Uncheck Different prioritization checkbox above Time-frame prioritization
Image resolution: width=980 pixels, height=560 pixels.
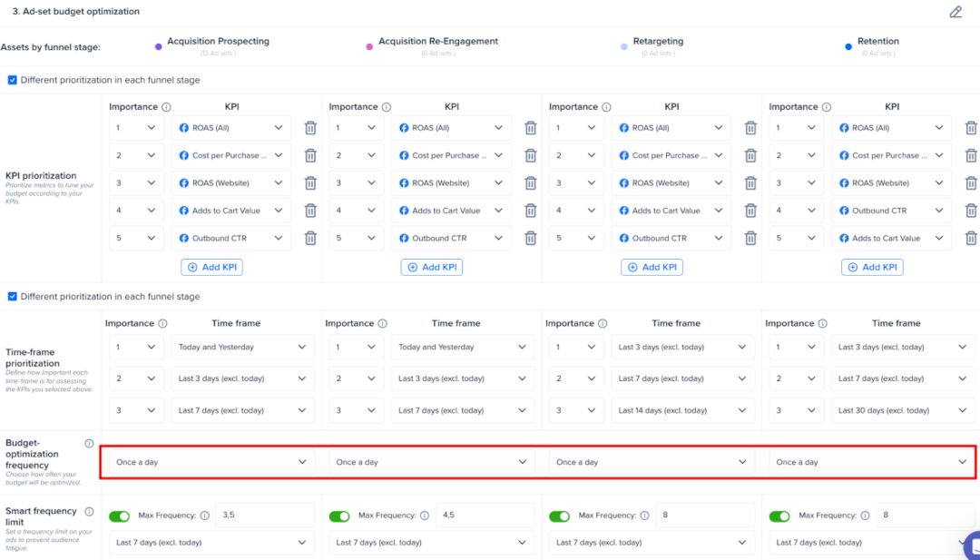click(12, 297)
